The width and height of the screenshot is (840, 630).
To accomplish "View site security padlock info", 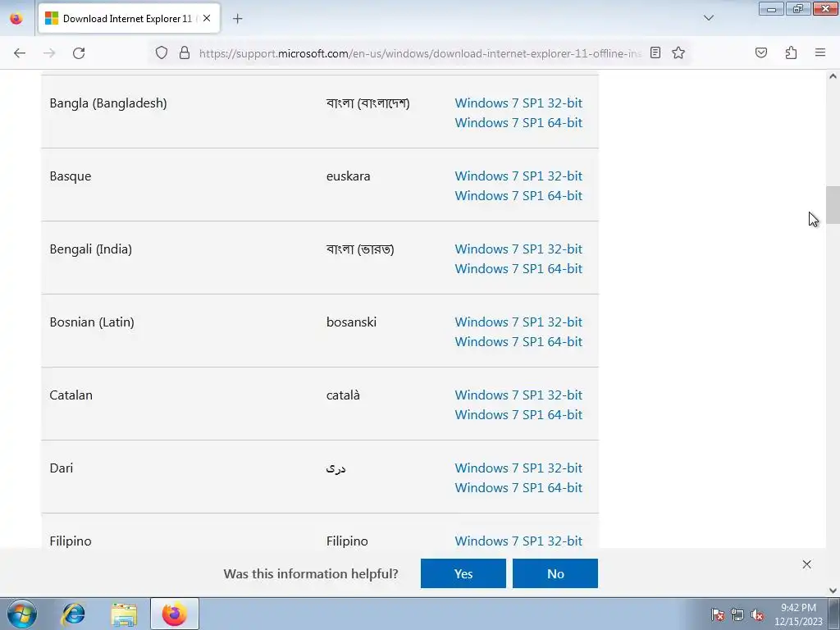I will click(x=185, y=52).
